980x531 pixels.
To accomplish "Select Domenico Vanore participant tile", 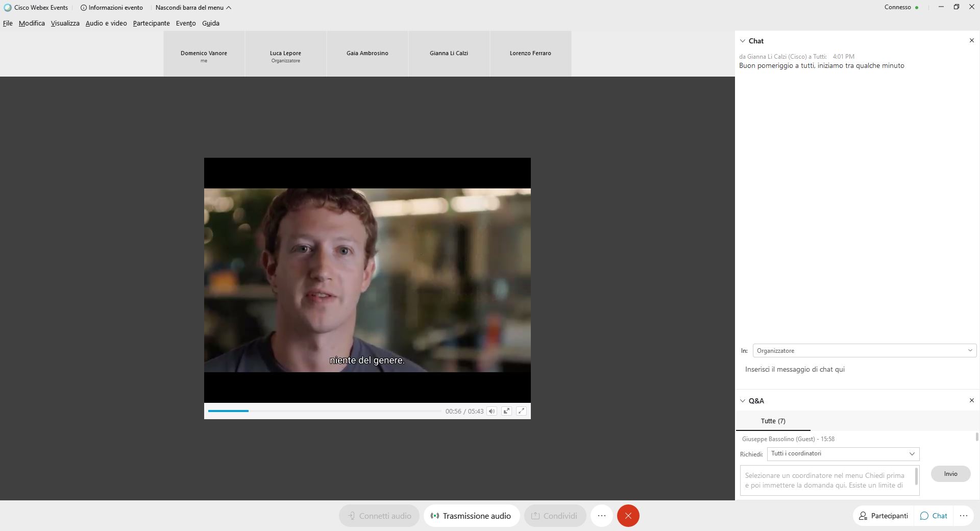I will click(x=204, y=54).
